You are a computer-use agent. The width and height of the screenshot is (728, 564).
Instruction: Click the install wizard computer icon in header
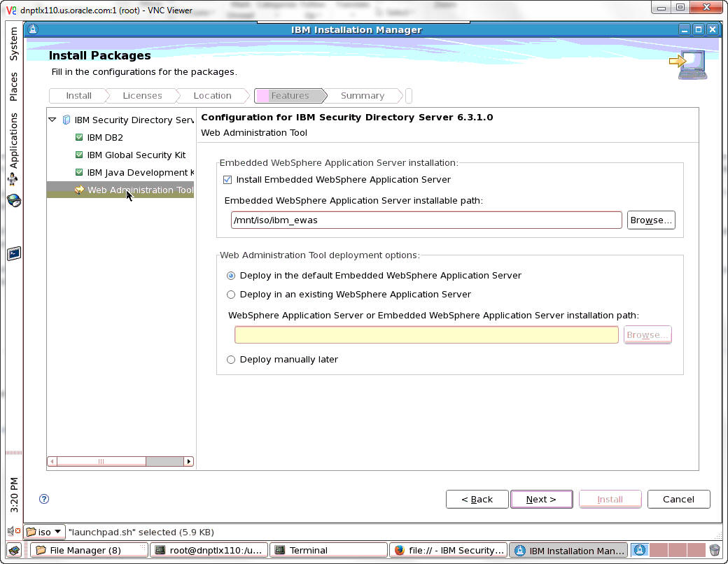tap(689, 65)
